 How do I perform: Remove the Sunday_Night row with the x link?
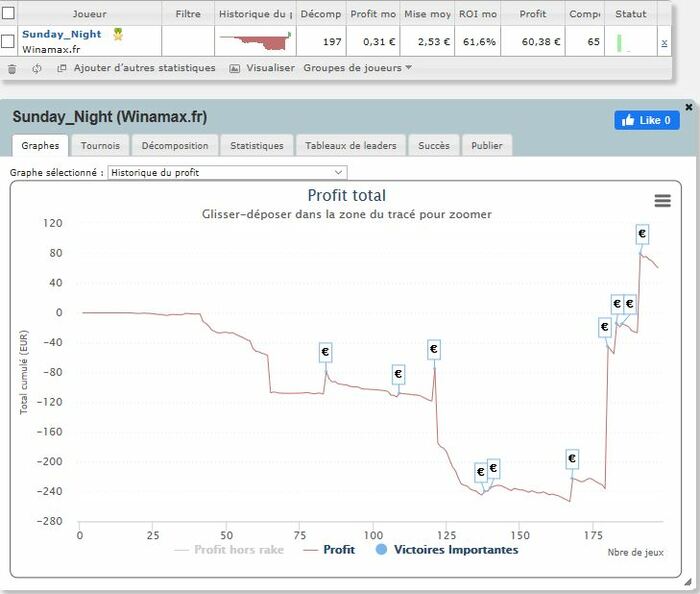[664, 43]
